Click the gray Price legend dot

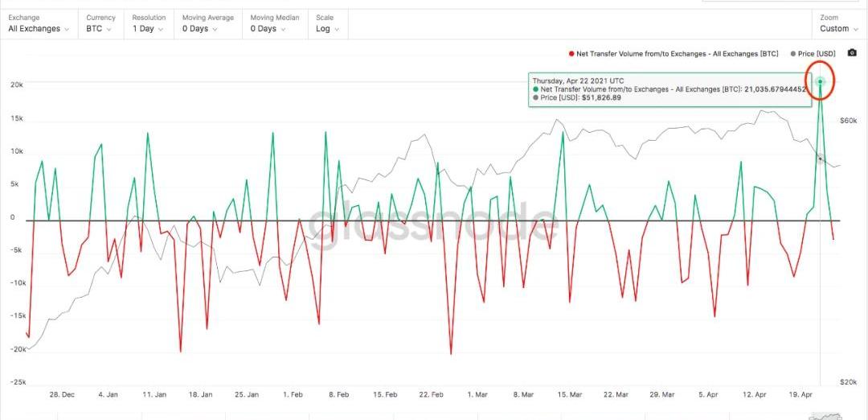794,54
